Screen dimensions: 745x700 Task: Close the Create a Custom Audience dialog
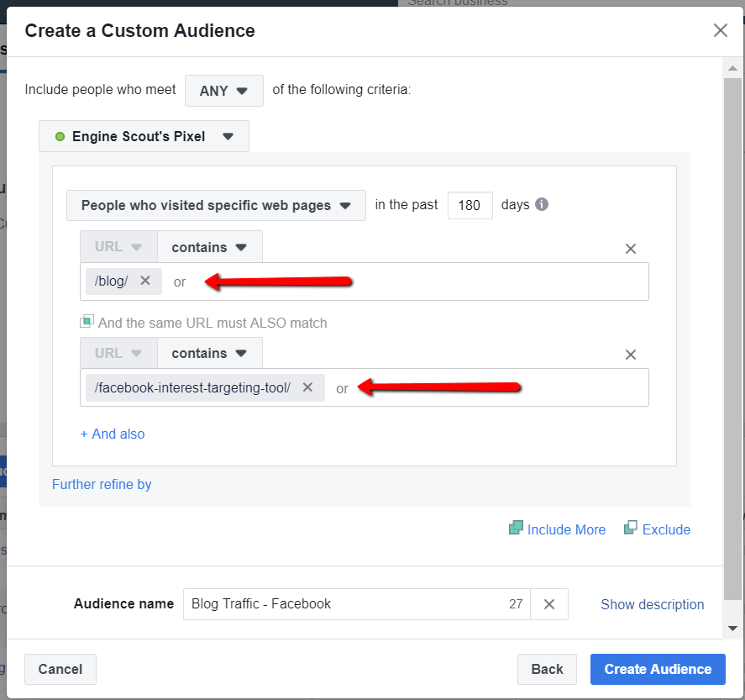pos(720,31)
